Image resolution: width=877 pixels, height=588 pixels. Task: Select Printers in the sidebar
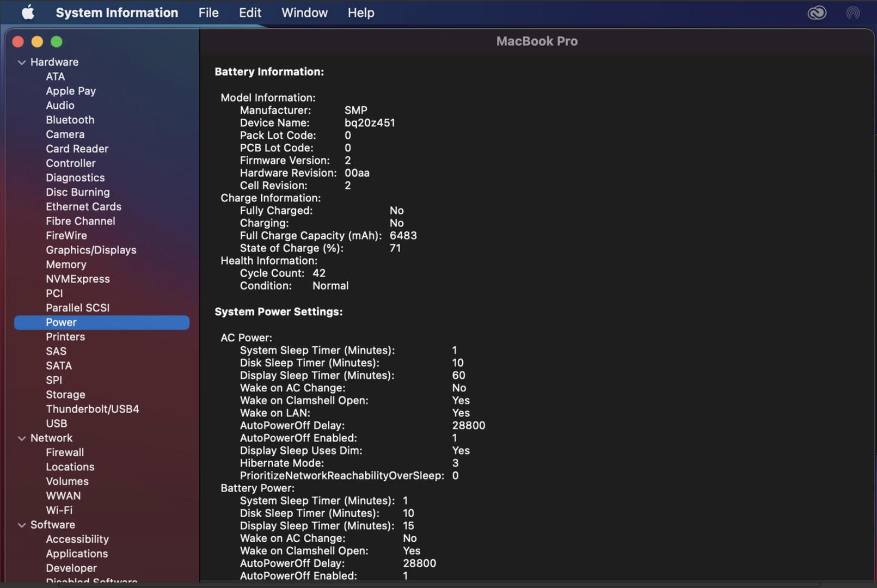[x=65, y=337]
